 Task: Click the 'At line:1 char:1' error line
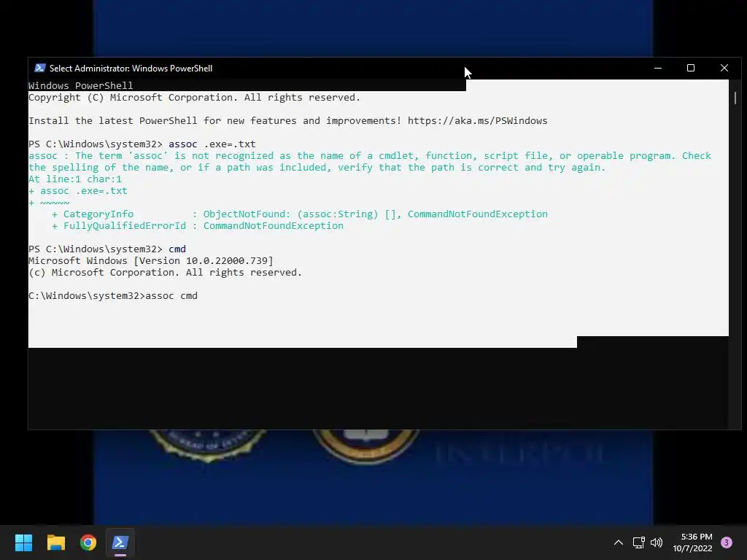pos(75,179)
